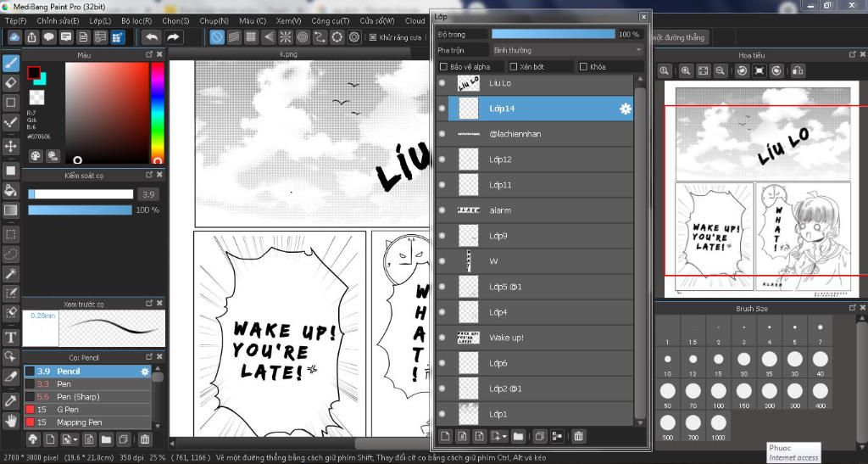Enable concentric circle snap guide
868x464 pixels.
coord(303,37)
